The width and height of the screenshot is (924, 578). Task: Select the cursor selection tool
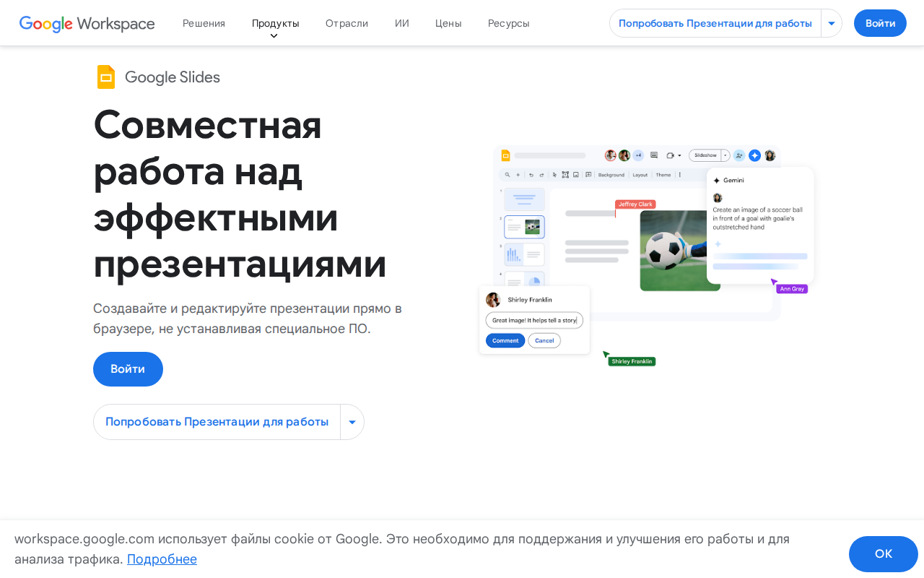[554, 174]
